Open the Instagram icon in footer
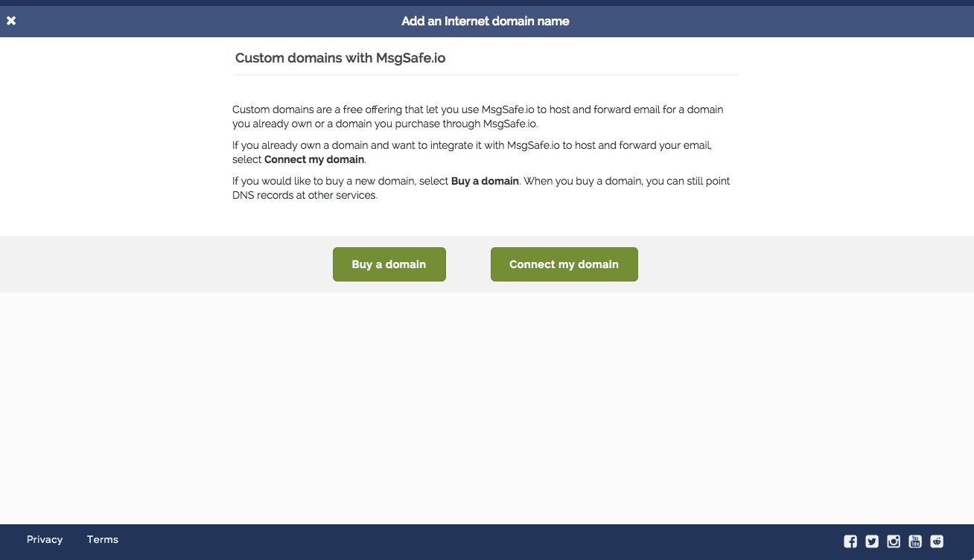 (x=894, y=541)
